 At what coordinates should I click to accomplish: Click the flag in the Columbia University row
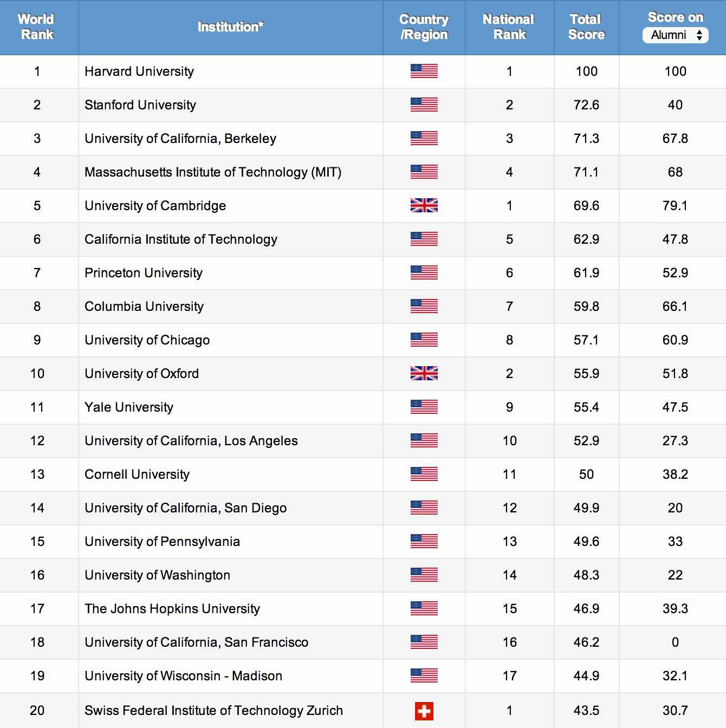(x=424, y=306)
